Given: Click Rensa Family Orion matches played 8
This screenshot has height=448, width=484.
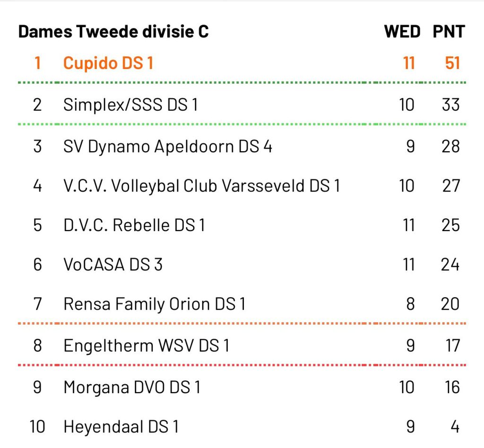Looking at the screenshot, I should [x=410, y=304].
